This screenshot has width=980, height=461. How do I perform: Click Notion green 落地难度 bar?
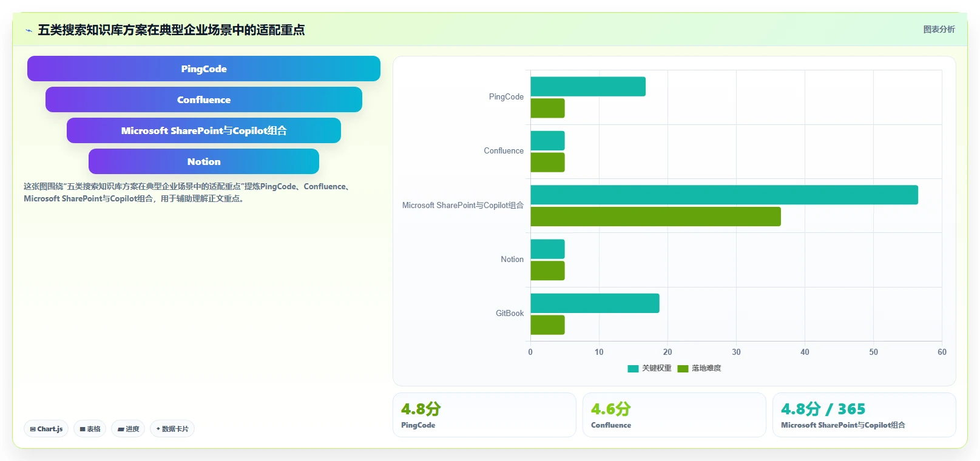[x=548, y=271]
